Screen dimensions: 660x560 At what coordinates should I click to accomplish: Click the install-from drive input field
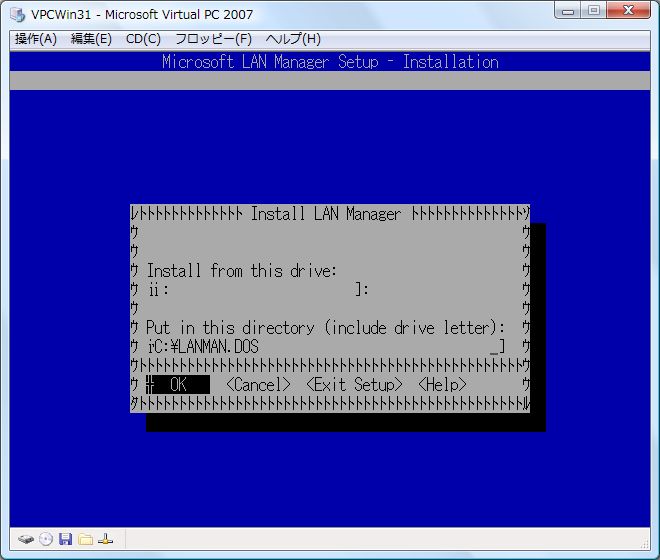click(258, 290)
